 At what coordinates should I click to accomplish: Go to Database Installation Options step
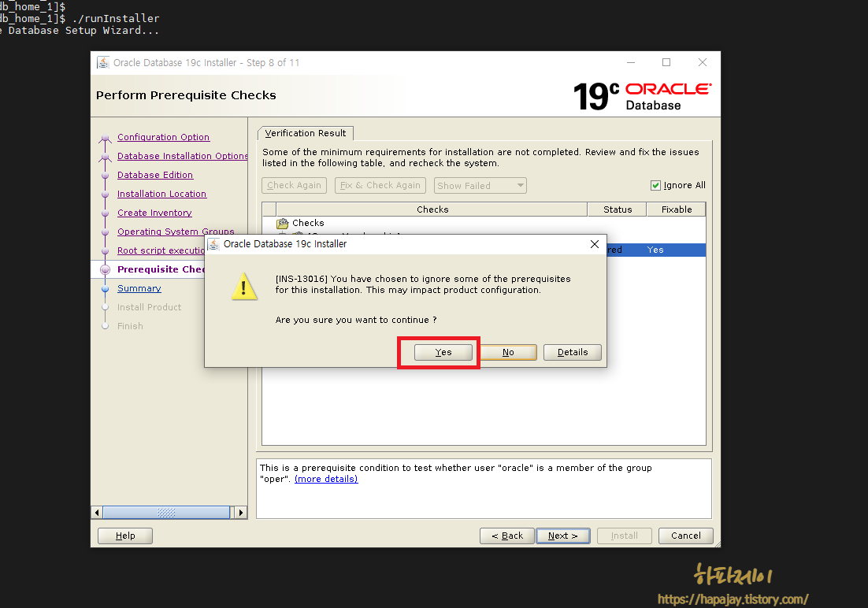point(182,156)
